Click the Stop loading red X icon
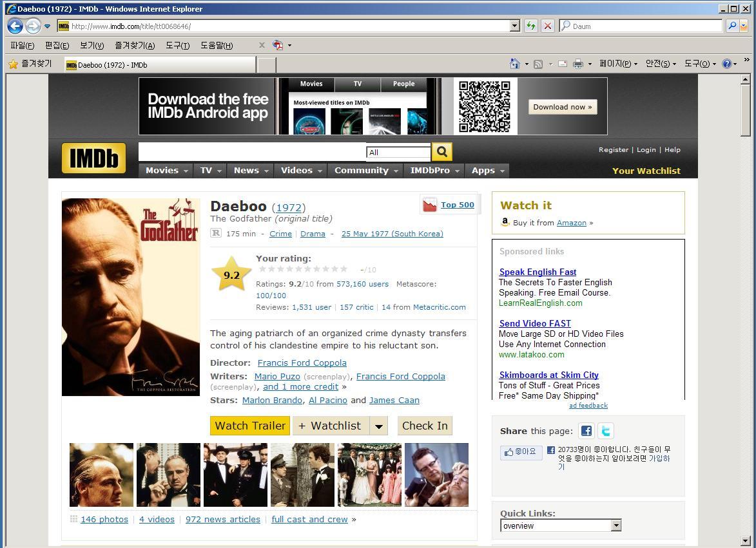Viewport: 756px width, 548px height. click(x=548, y=26)
